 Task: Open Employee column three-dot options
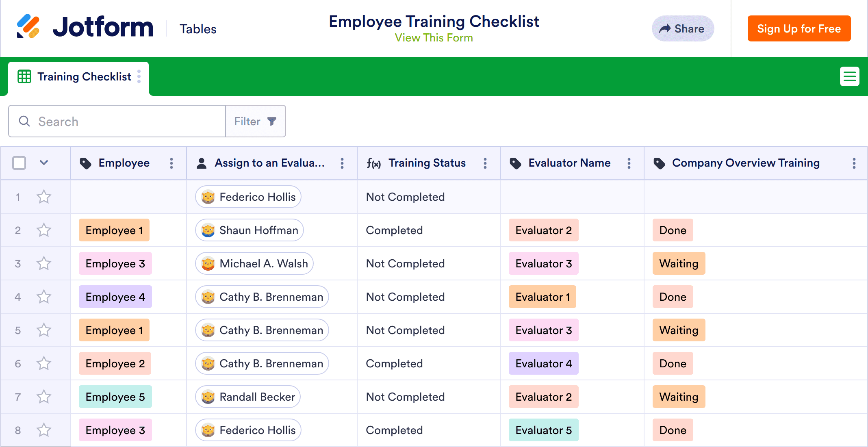click(171, 163)
